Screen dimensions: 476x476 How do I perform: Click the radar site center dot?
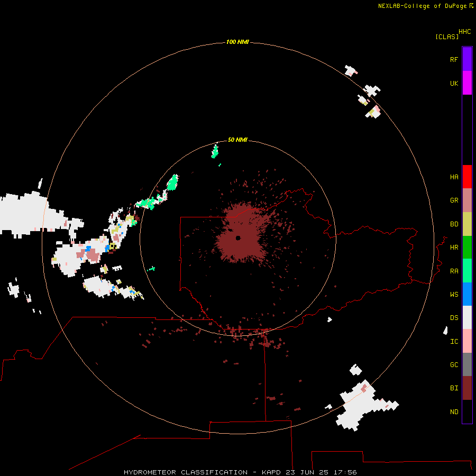[238, 237]
